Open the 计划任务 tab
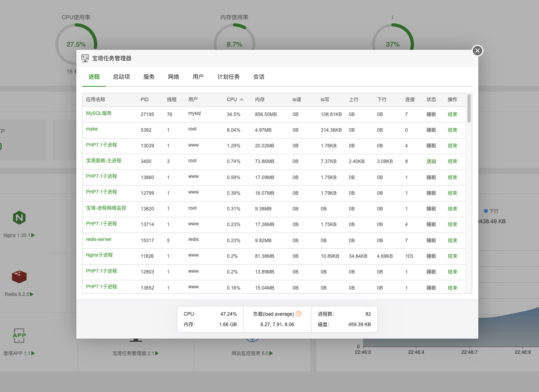 point(229,77)
